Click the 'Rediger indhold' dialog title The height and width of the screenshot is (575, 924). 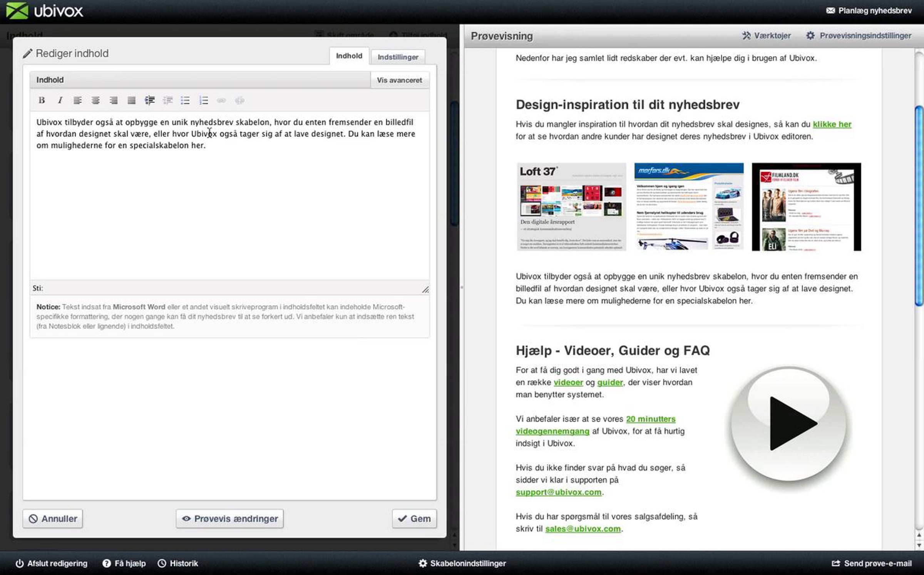[72, 54]
